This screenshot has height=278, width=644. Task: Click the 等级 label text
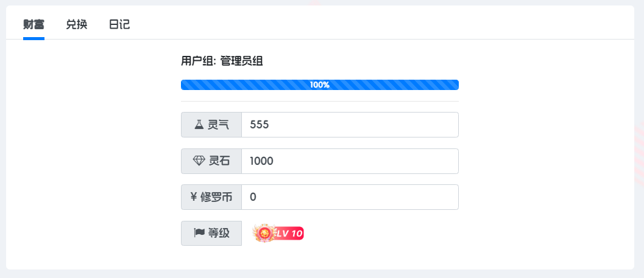219,234
